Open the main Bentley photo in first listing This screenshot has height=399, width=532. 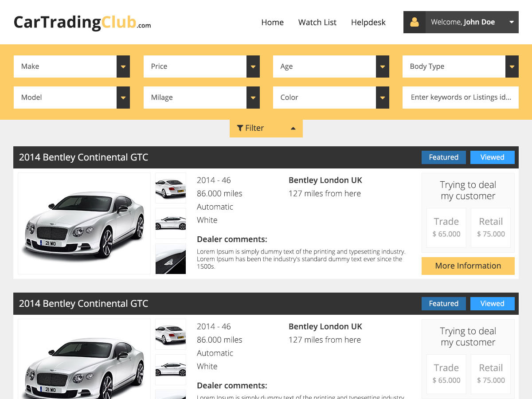point(84,223)
